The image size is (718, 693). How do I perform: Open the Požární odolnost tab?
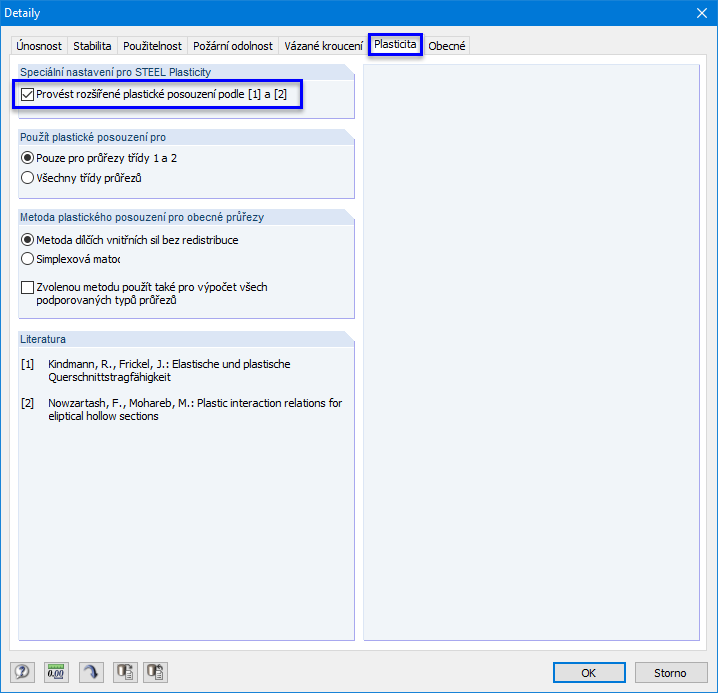coord(233,46)
